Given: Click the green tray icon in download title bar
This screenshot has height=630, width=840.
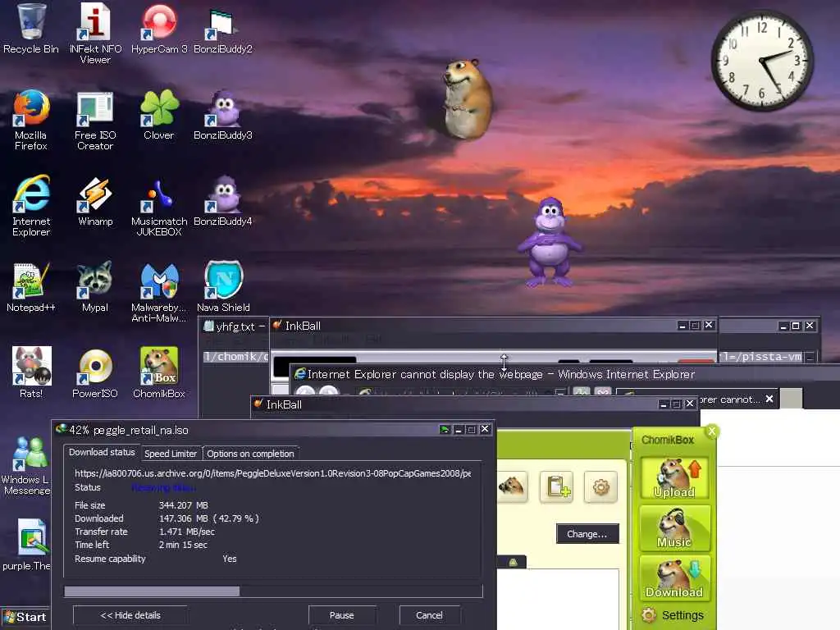Looking at the screenshot, I should pyautogui.click(x=444, y=430).
